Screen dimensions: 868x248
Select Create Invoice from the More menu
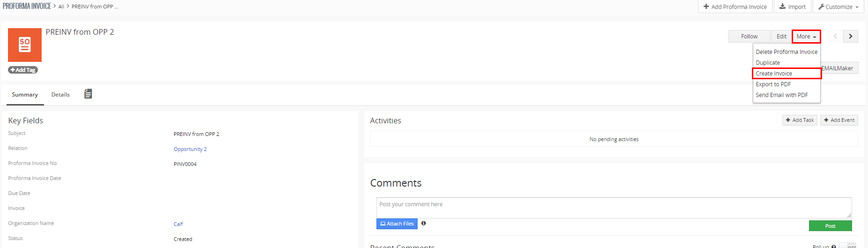pyautogui.click(x=774, y=74)
